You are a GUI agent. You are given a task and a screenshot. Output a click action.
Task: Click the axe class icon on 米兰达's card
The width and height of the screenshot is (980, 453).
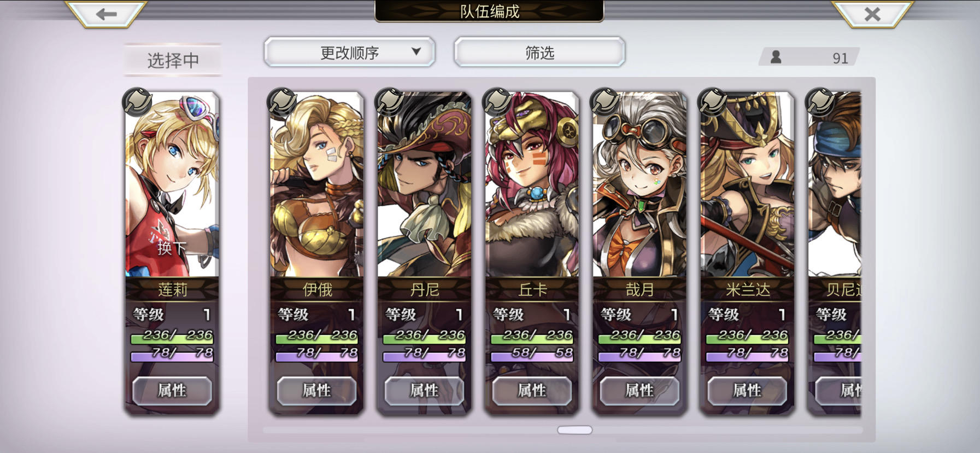(712, 102)
